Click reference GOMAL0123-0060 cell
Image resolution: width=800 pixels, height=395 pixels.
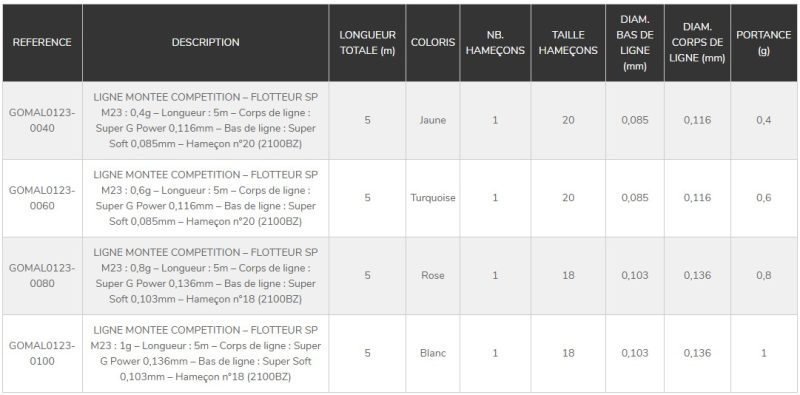(x=42, y=198)
